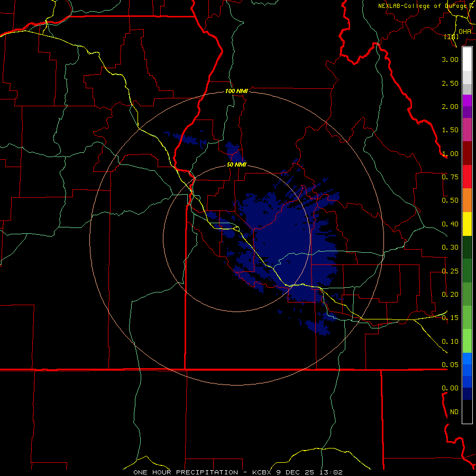This screenshot has height=476, width=476.
Task: Click the 0.20 scale label
Action: coord(450,295)
